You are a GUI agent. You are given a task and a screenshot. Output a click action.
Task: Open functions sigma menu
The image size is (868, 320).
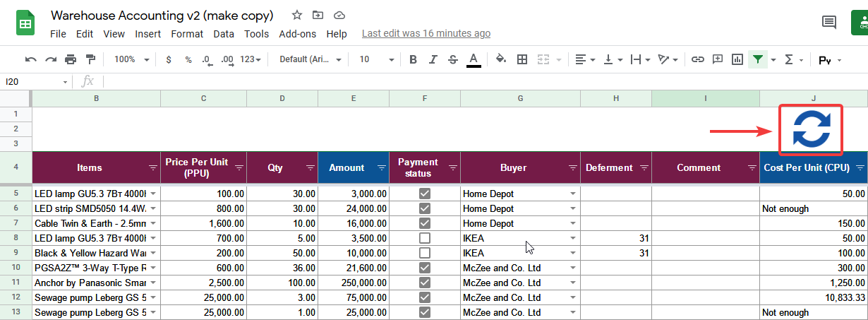click(794, 59)
